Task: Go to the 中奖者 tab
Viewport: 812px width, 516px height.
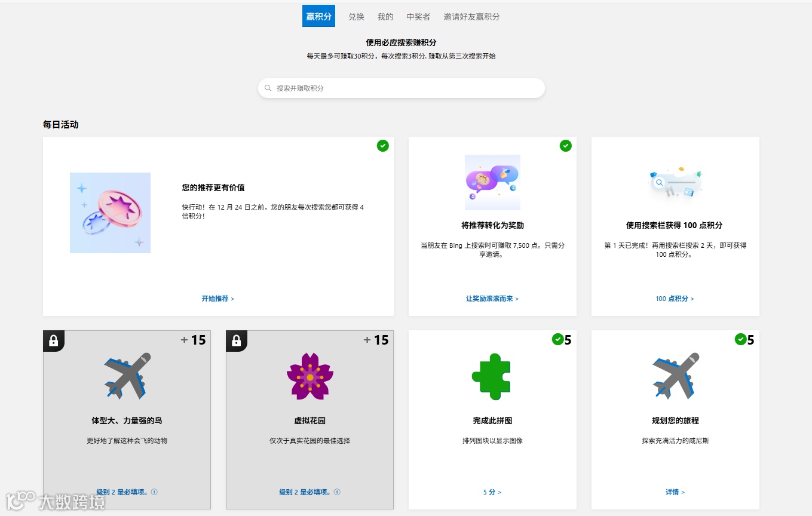Action: (418, 17)
